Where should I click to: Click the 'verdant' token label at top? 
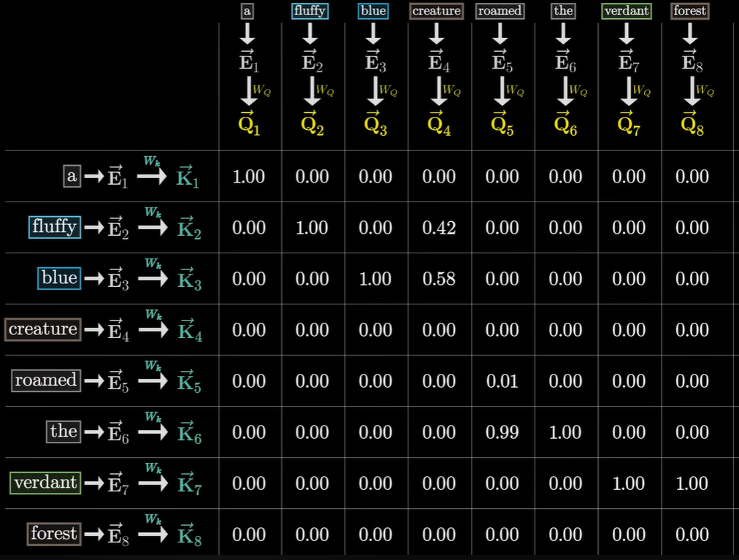pyautogui.click(x=627, y=11)
